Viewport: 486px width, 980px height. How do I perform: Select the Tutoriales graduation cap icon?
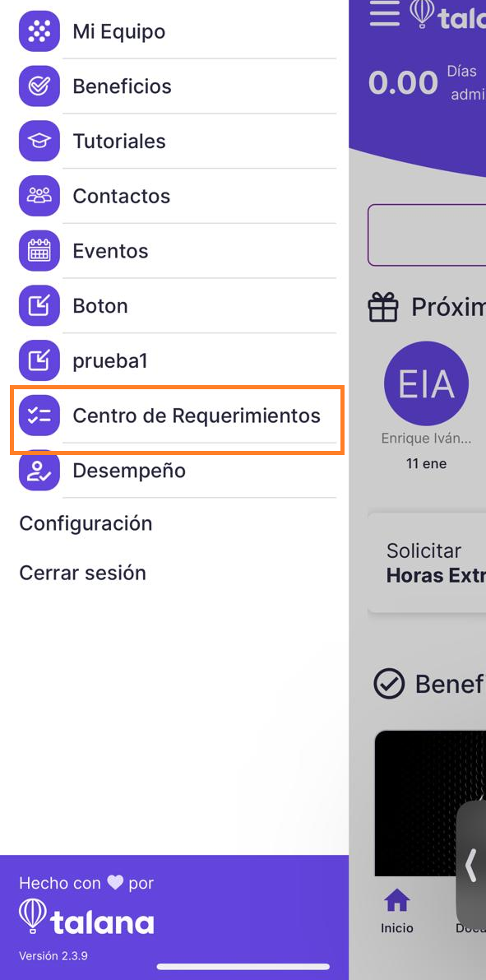[39, 142]
